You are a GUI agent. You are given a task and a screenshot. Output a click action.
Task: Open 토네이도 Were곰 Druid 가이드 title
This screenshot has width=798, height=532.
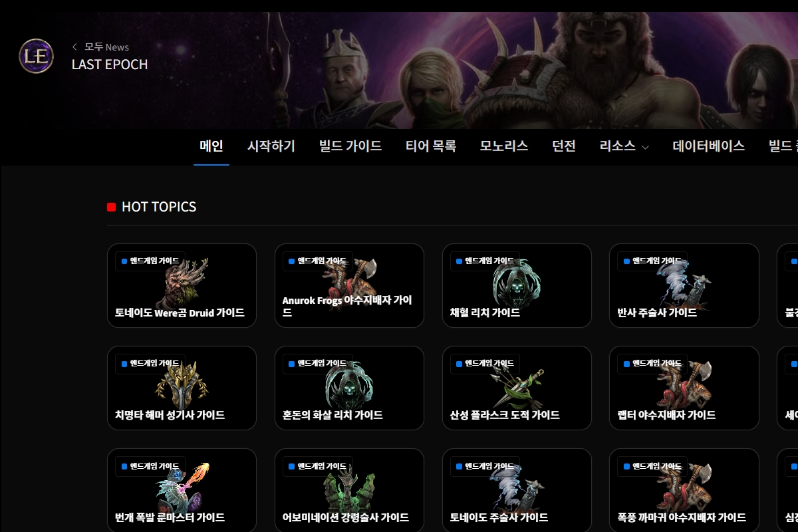(x=180, y=313)
